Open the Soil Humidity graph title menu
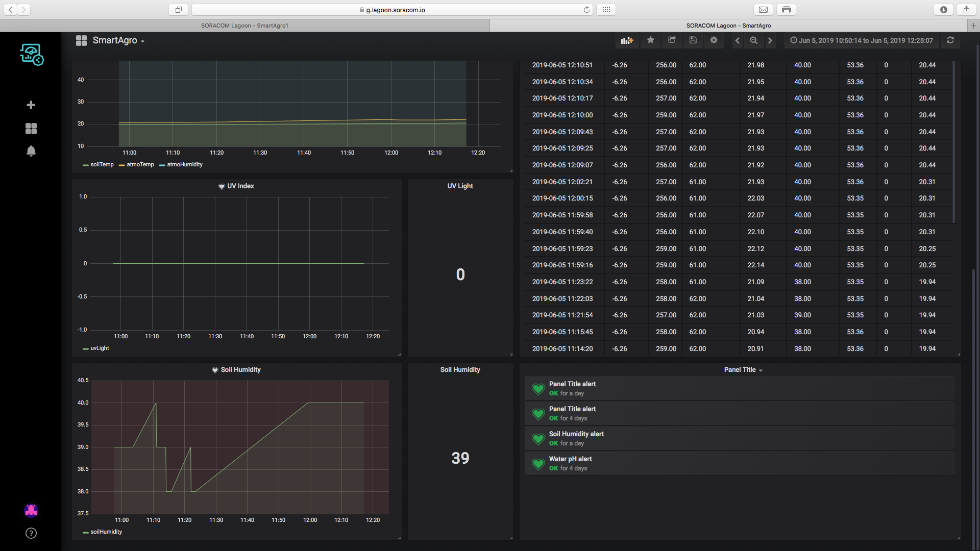 click(240, 370)
